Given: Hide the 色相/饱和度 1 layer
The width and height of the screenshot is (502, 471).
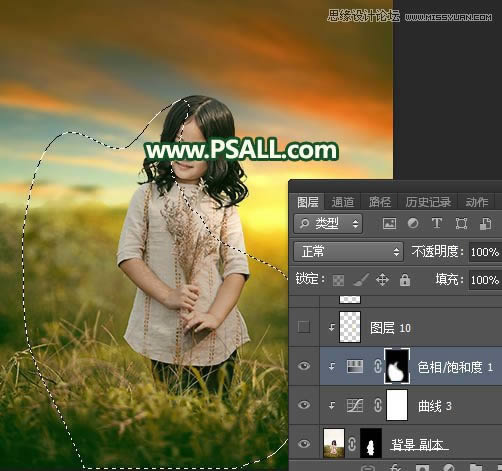Looking at the screenshot, I should tap(304, 366).
